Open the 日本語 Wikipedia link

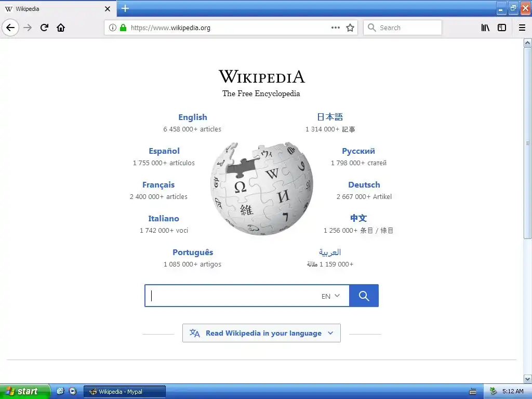point(330,117)
